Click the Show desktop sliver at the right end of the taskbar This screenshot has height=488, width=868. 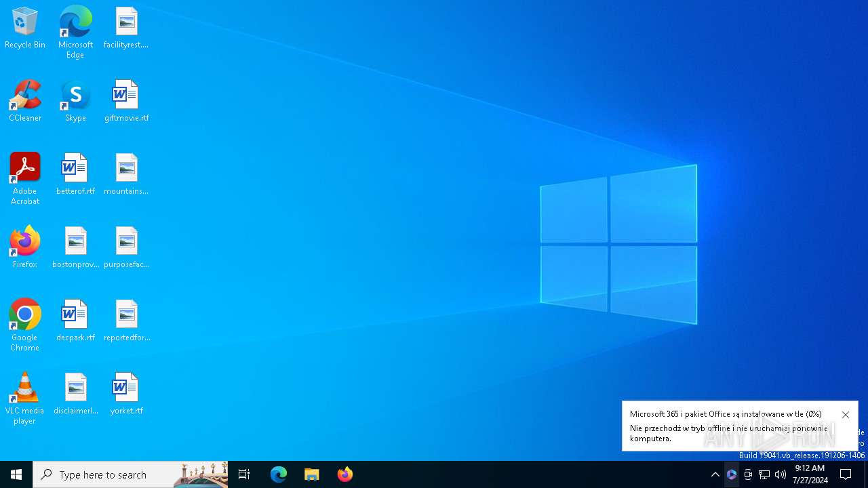pyautogui.click(x=866, y=474)
